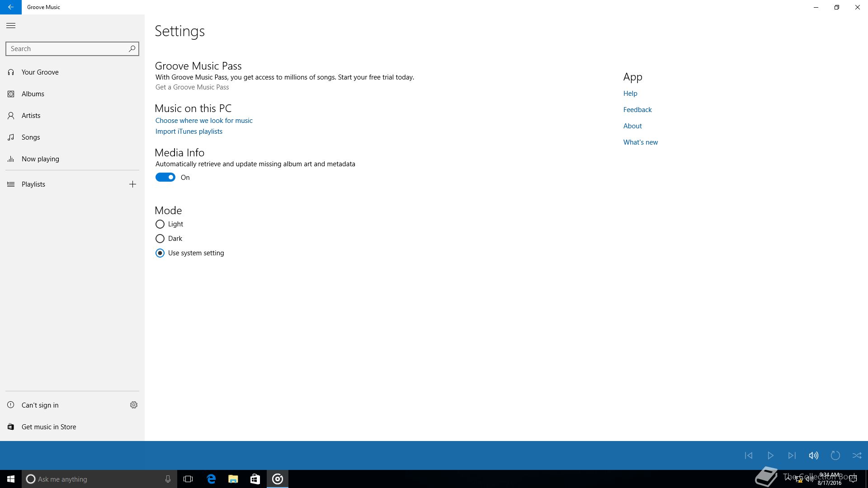
Task: Click the Cortana microphone icon
Action: [168, 479]
